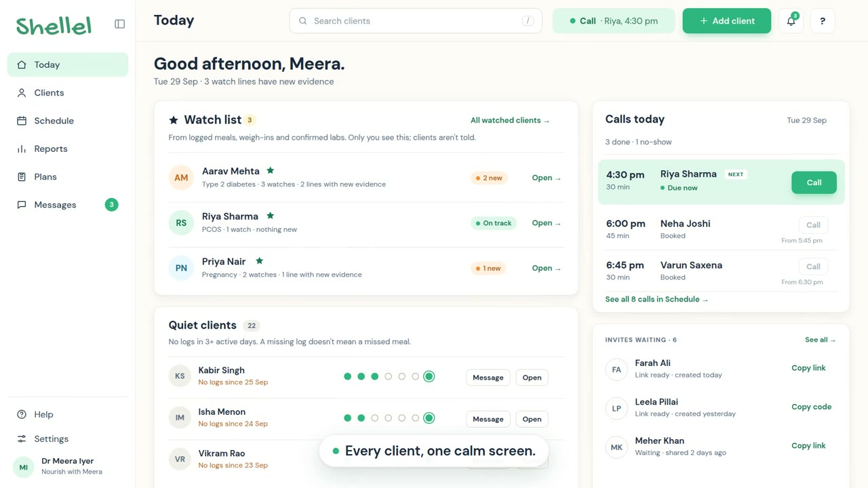Open notifications bell
This screenshot has width=868, height=488.
[x=791, y=21]
